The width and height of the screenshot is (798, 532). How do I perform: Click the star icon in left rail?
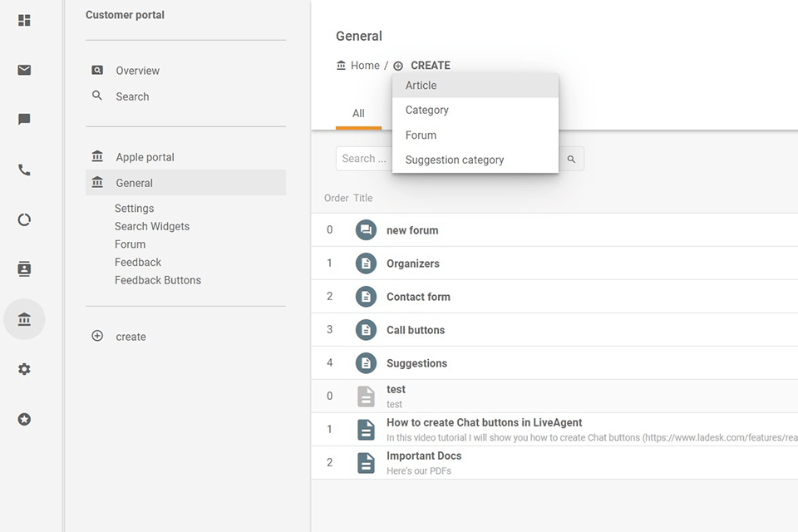24,419
